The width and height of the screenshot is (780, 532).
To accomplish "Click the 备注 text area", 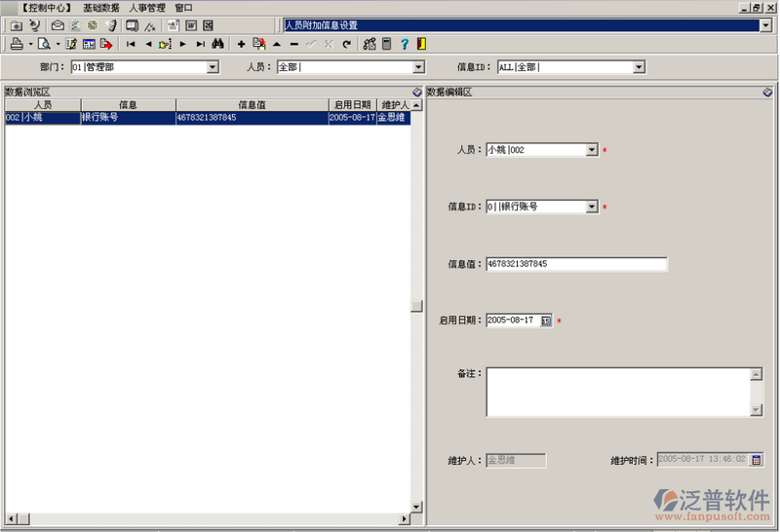I will coord(618,392).
